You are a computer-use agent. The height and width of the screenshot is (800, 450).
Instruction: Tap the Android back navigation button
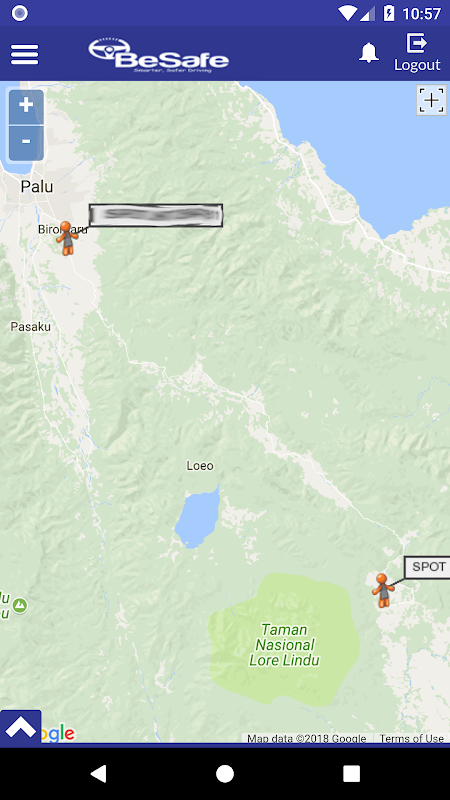pos(98,773)
